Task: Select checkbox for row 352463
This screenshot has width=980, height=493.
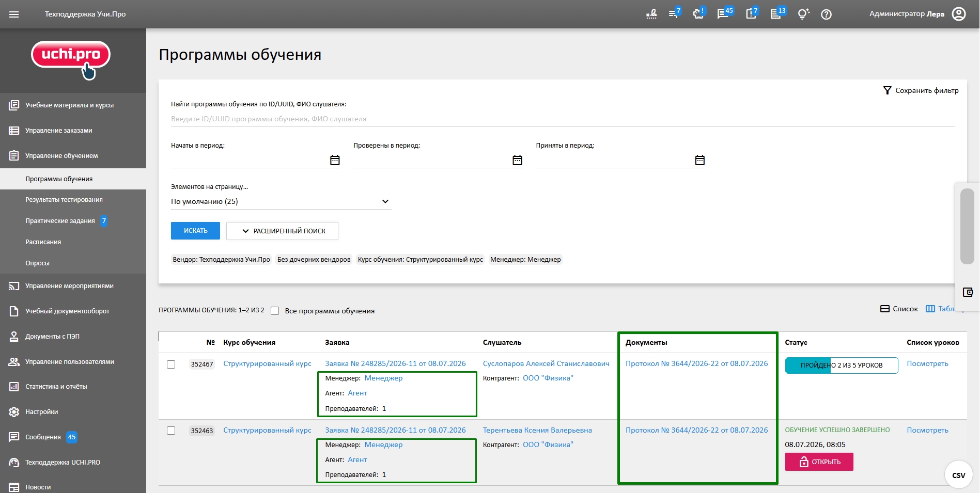Action: pos(171,431)
